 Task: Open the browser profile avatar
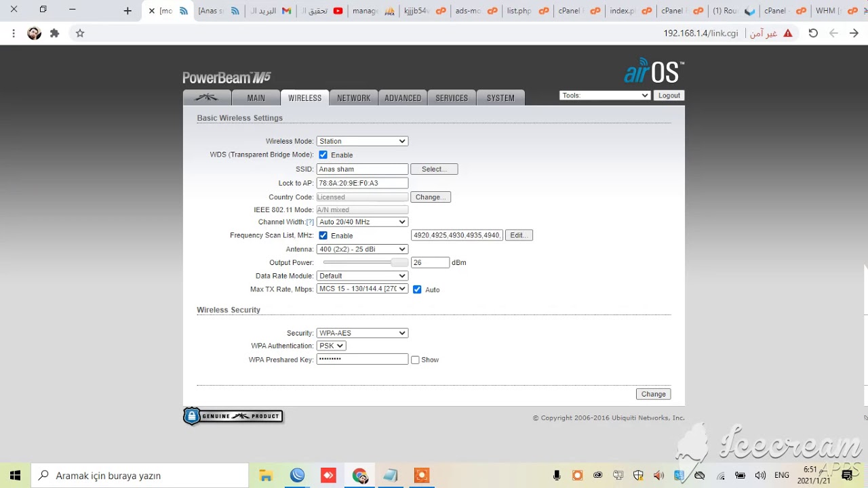(x=34, y=33)
